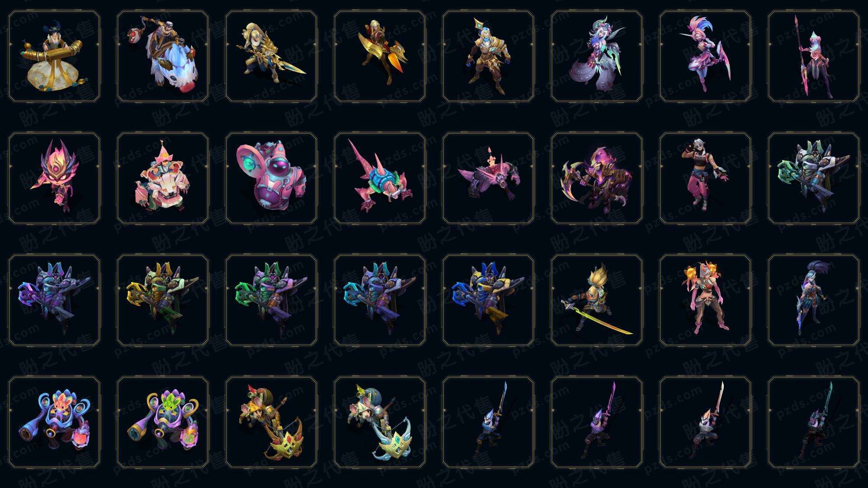Select the tall spear-wielding pink-haired character
Screen dimensions: 868x488
(x=814, y=56)
